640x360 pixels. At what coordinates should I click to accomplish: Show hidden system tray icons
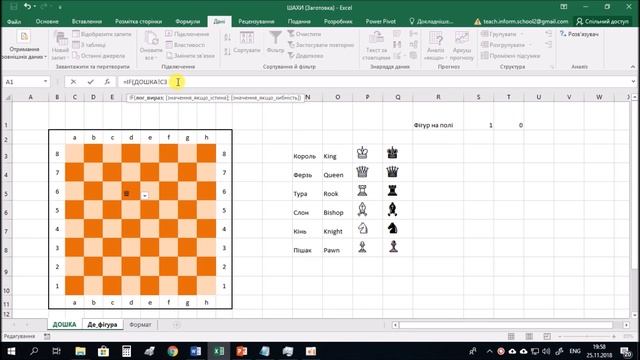(489, 351)
